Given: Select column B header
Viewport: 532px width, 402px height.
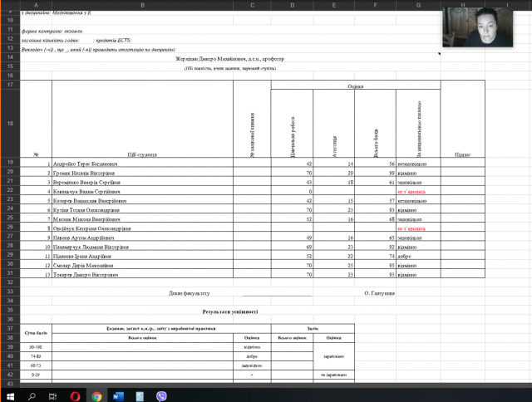Looking at the screenshot, I should (x=142, y=4).
